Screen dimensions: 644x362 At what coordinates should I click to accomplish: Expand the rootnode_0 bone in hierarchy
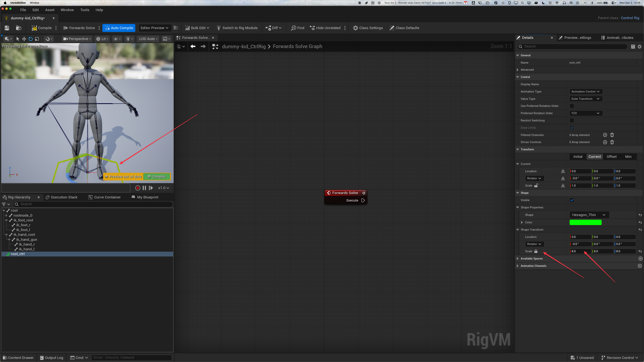click(x=7, y=215)
